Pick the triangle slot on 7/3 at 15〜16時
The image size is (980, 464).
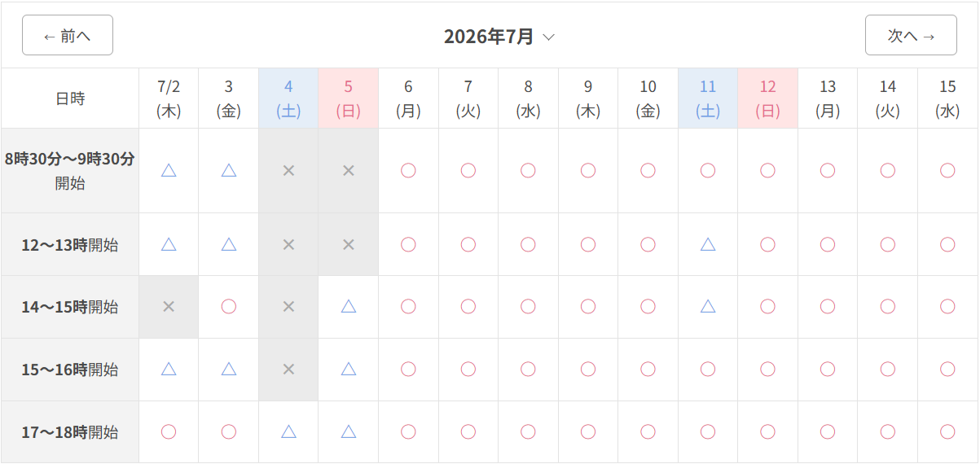pos(229,369)
